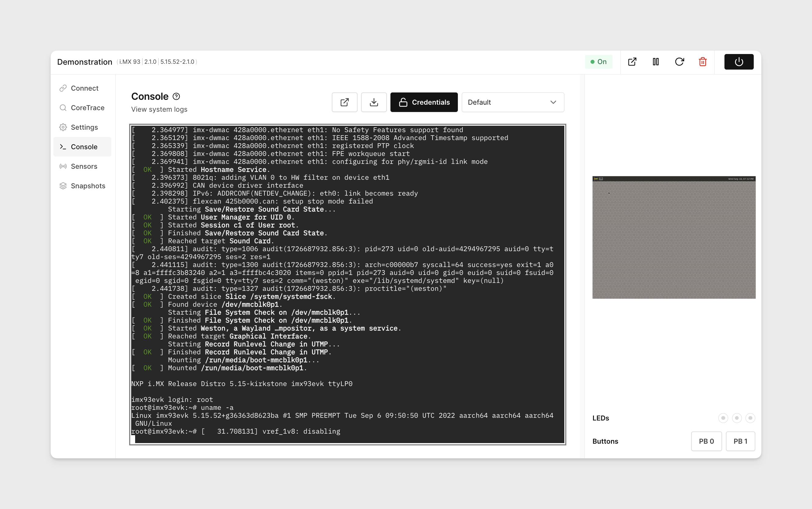Viewport: 812px width, 509px height.
Task: Click the download console log icon
Action: 374,101
